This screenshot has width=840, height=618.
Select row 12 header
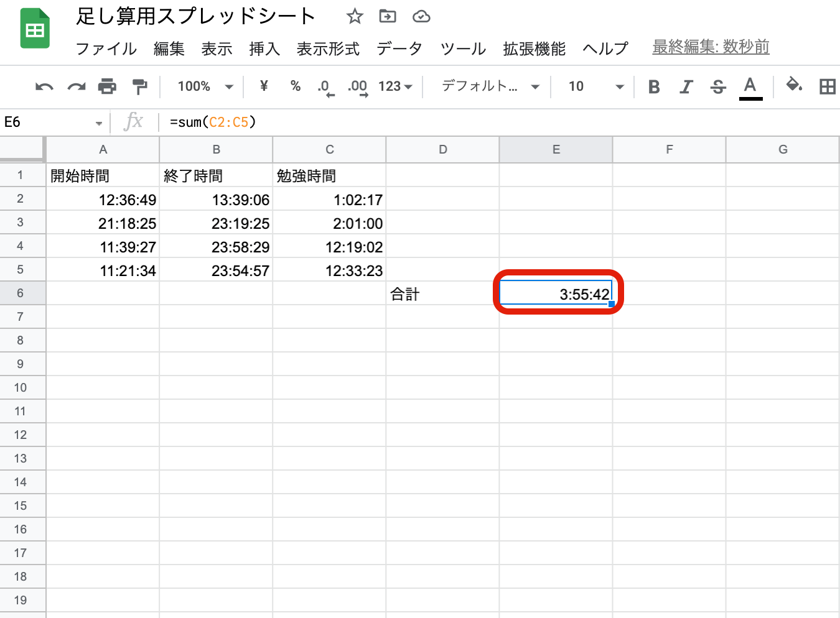(22, 435)
